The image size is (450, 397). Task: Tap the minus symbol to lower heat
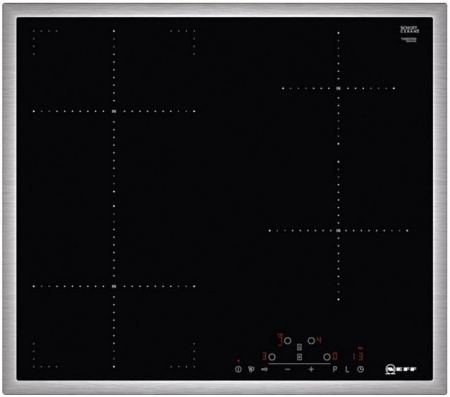(x=288, y=369)
